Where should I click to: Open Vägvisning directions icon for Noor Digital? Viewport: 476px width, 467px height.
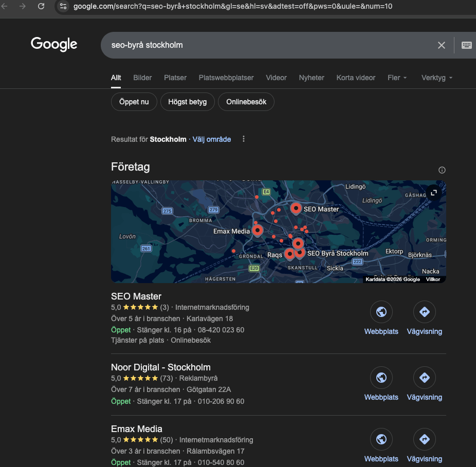pyautogui.click(x=425, y=378)
